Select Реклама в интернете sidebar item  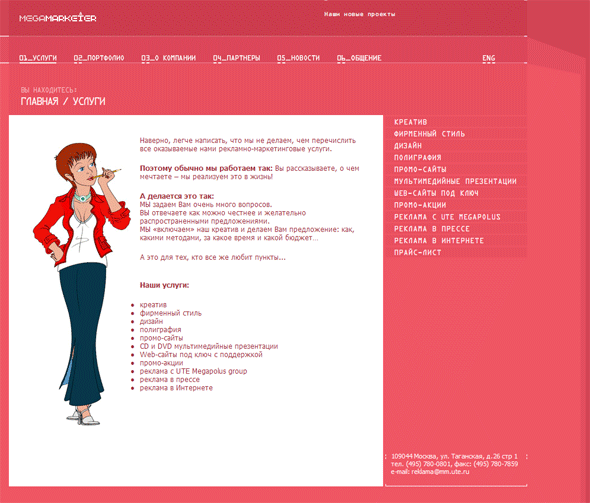coord(439,240)
